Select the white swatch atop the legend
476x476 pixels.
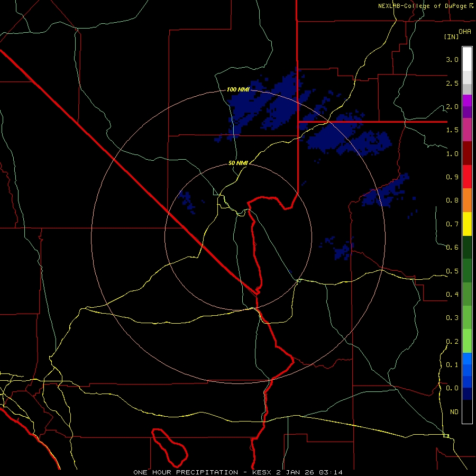click(467, 59)
